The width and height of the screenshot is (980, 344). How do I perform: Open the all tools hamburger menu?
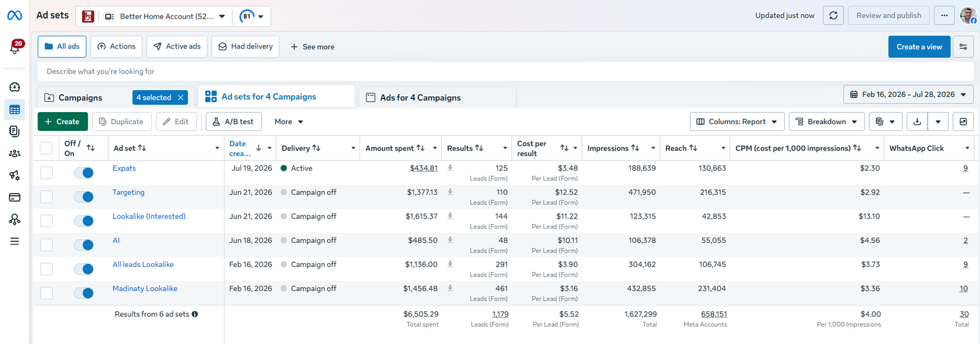[15, 241]
